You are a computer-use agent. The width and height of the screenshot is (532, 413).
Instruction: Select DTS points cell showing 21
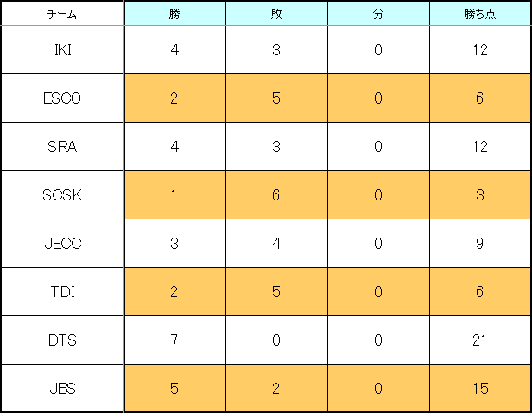point(480,340)
